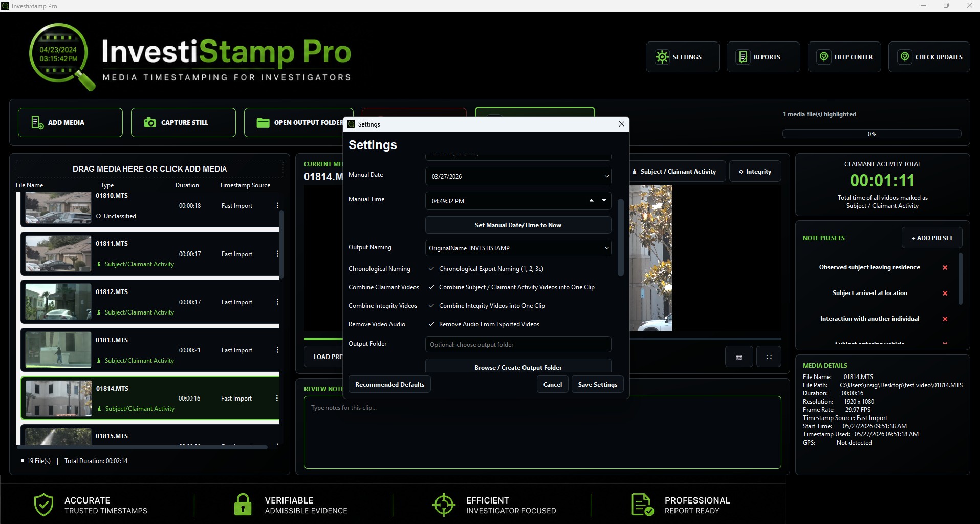This screenshot has height=524, width=980.
Task: Select the 01815.MTS file row
Action: click(150, 435)
